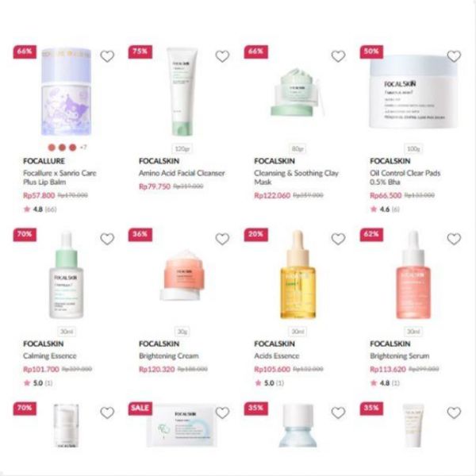476x476 pixels.
Task: Like the Acids Essence product heart
Action: (x=338, y=239)
